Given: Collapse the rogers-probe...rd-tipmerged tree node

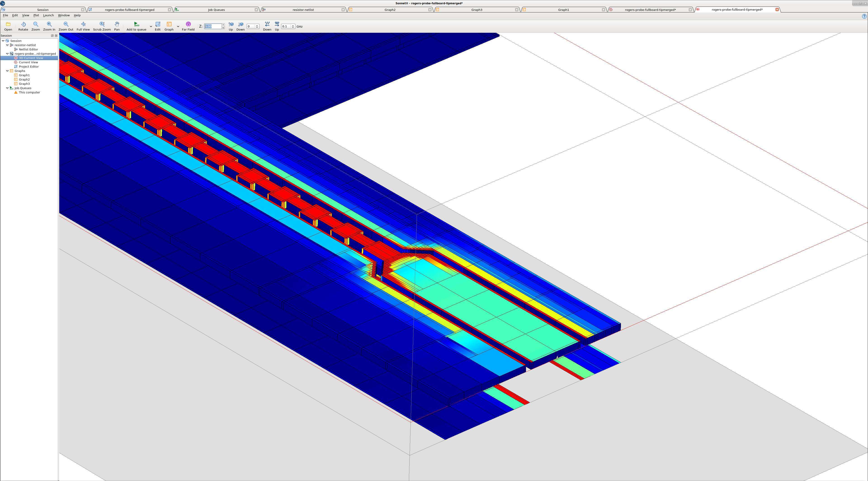Looking at the screenshot, I should [x=7, y=54].
